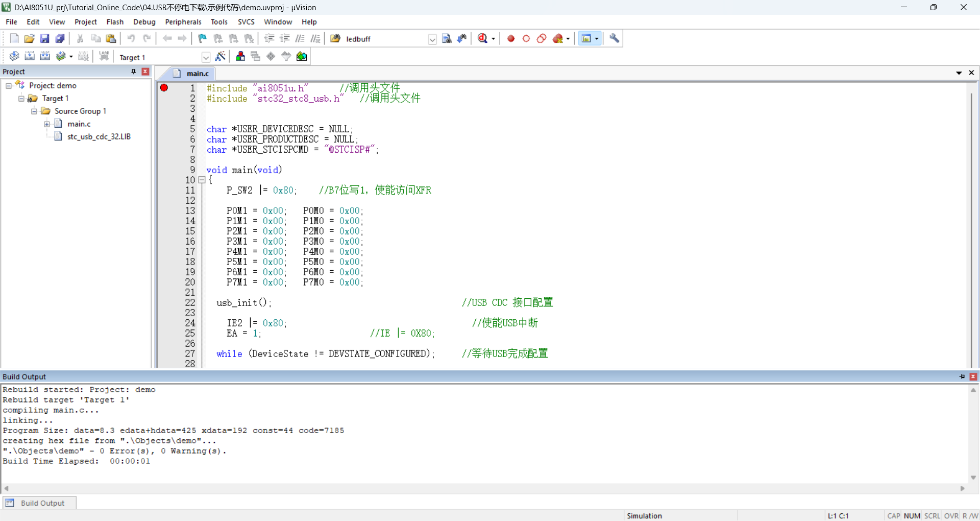Kill all breakpoints icon

[558, 38]
